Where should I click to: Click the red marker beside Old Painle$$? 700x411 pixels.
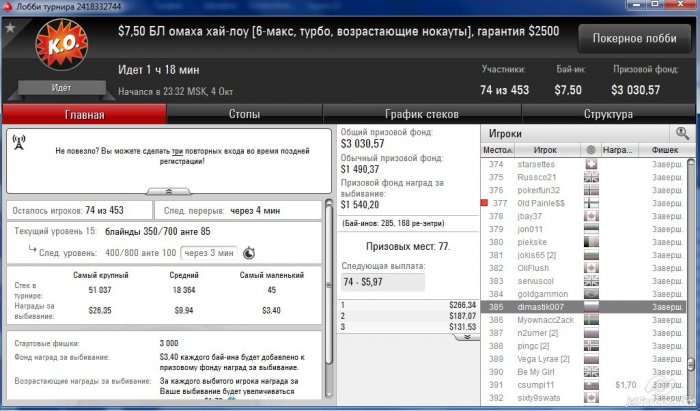point(484,203)
